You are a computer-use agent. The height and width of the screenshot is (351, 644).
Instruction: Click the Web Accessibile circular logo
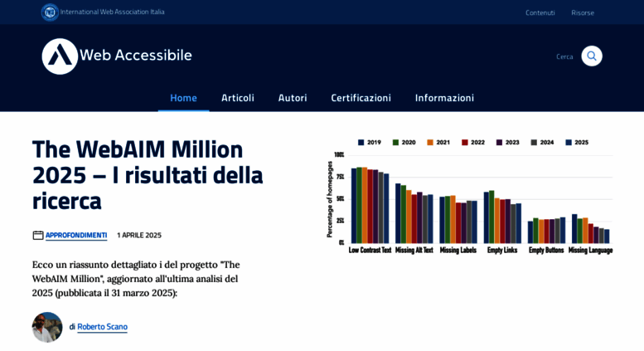(x=60, y=56)
